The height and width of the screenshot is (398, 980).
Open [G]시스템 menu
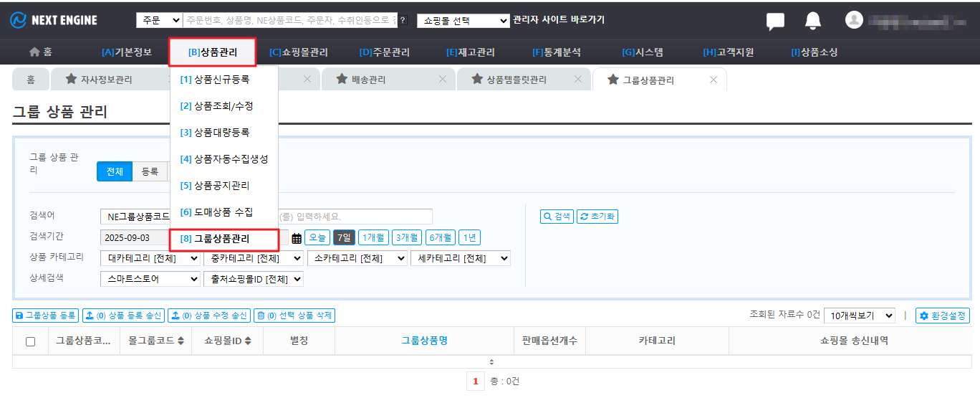pyautogui.click(x=643, y=52)
